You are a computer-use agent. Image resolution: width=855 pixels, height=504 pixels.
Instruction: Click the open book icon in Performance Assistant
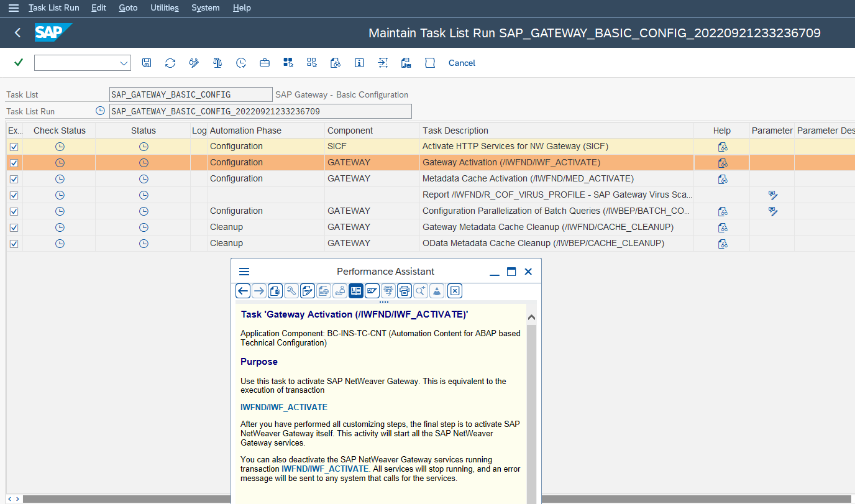pyautogui.click(x=356, y=291)
